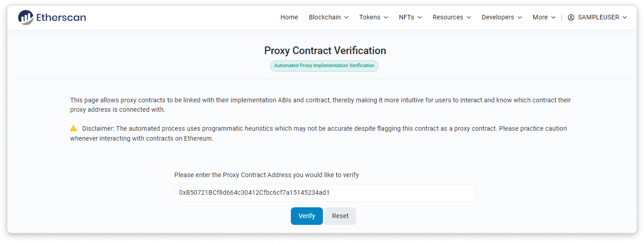Go to the Home page

coord(289,17)
